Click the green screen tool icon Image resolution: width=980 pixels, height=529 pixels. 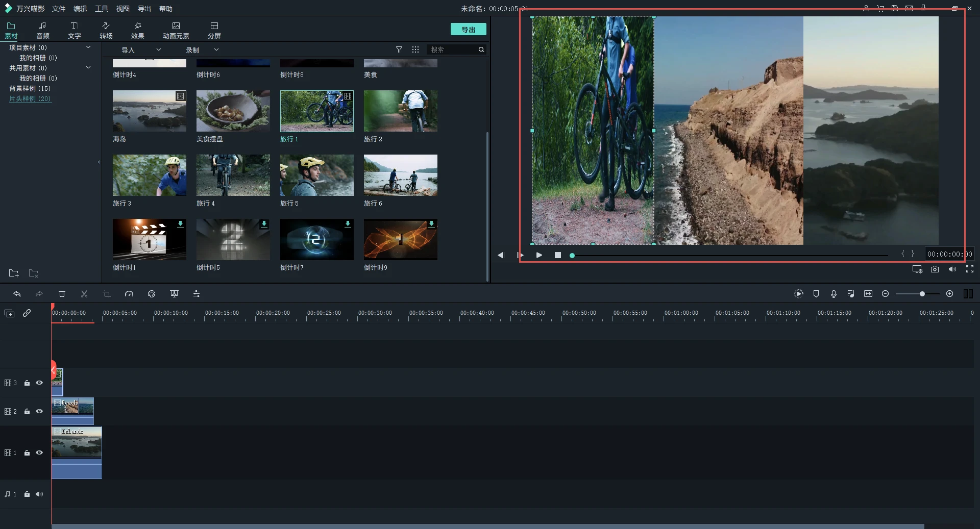point(174,294)
